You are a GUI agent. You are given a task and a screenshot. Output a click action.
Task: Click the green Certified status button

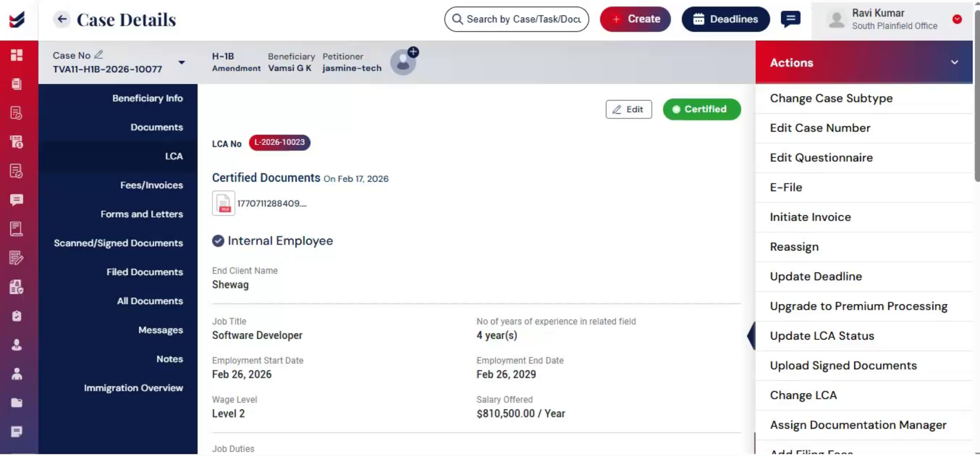[x=702, y=110]
